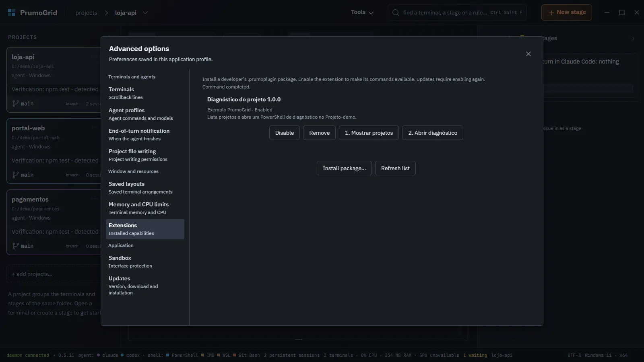Select the Saved layouts section
644x362 pixels.
145,187
